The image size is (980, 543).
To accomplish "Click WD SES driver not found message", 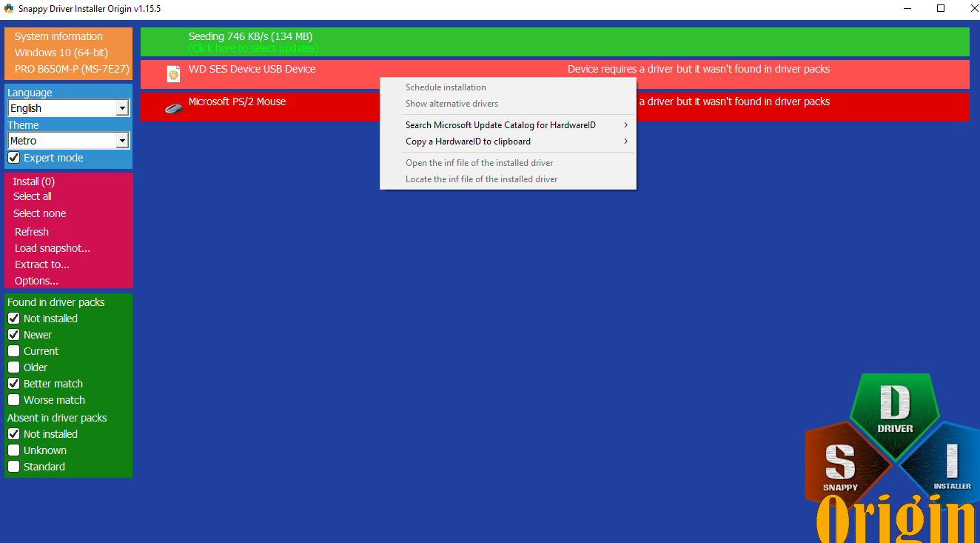I will tap(699, 69).
